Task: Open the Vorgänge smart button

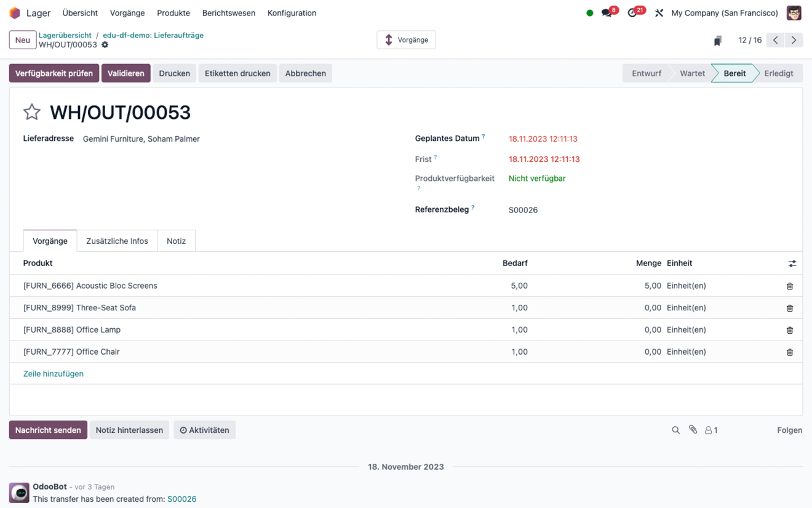Action: tap(406, 40)
